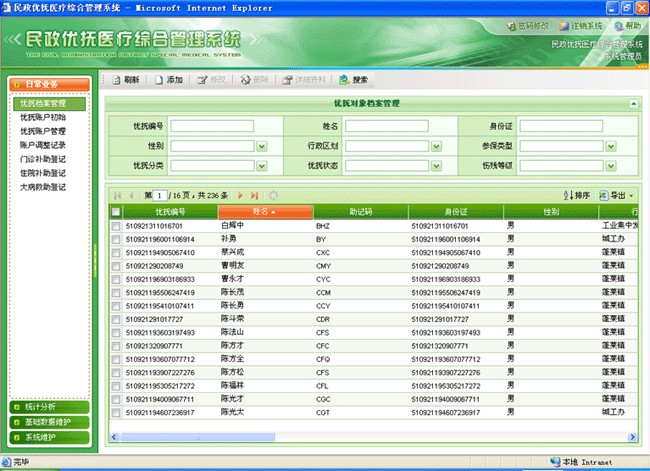
Task: Click the 导出 export icon
Action: click(604, 195)
